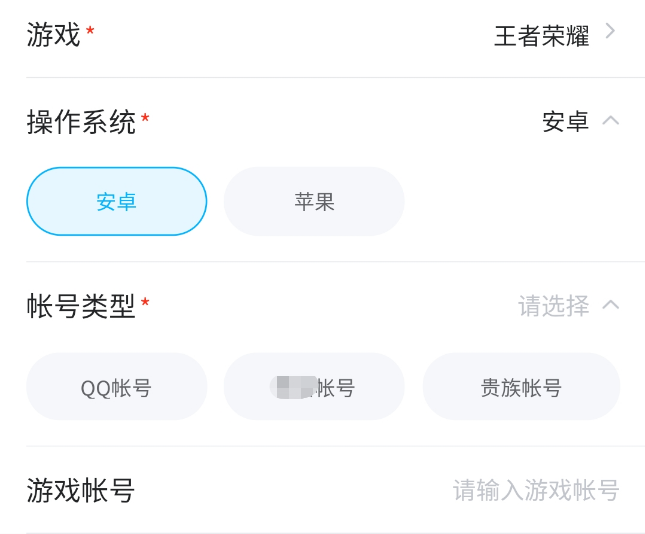645x534 pixels.
Task: Tap the 安卓 value beside 操作系统
Action: tap(565, 122)
